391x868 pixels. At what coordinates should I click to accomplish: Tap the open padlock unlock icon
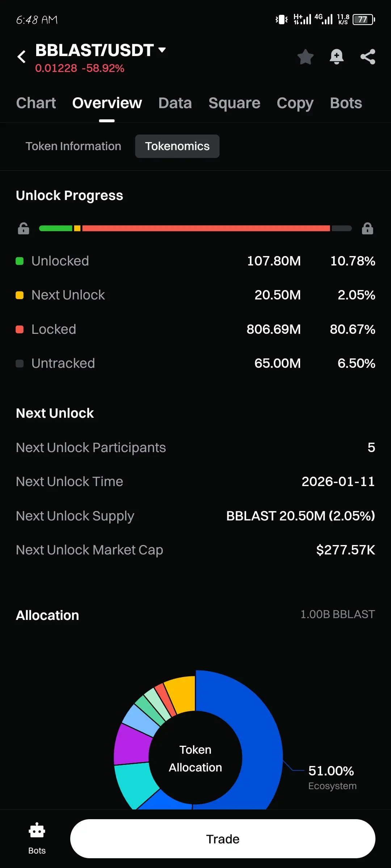pyautogui.click(x=24, y=229)
